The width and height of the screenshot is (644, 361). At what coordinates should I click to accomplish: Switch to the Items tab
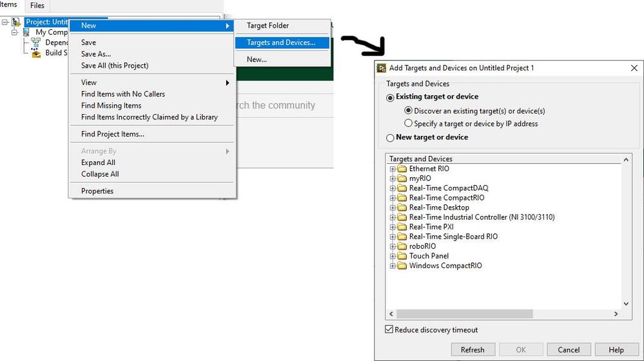tap(9, 5)
